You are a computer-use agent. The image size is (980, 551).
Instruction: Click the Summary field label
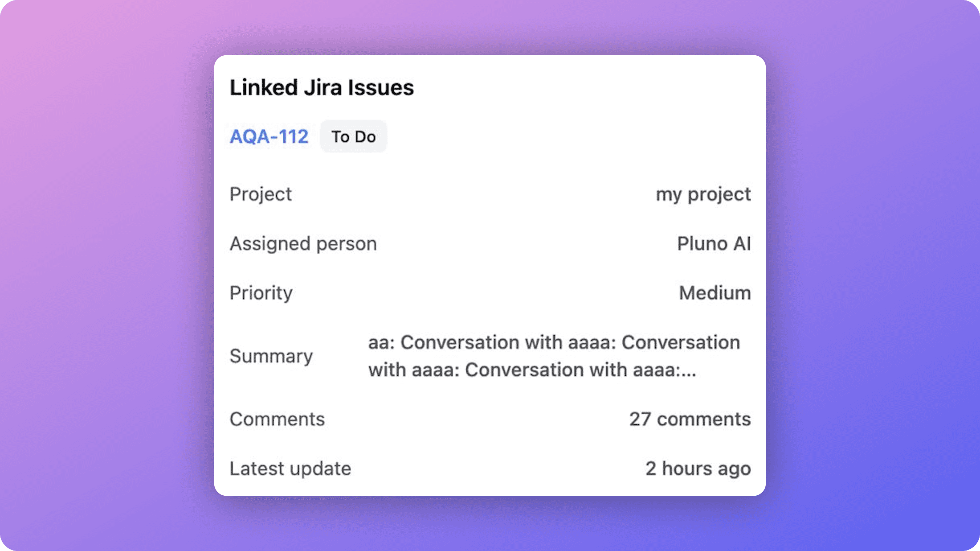tap(271, 356)
